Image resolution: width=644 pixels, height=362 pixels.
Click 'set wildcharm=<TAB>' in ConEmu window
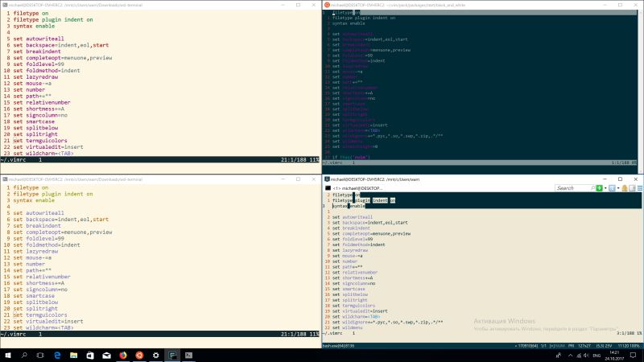pos(356,316)
